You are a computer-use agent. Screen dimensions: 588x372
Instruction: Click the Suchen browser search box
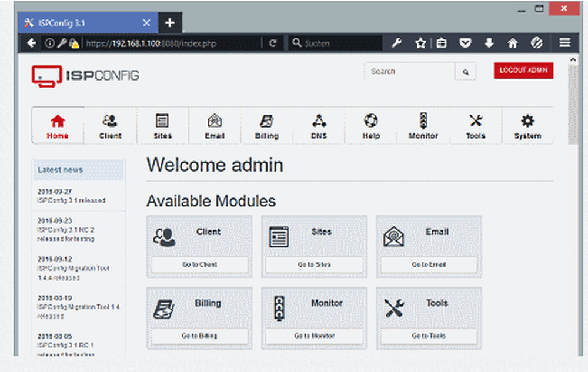point(336,43)
